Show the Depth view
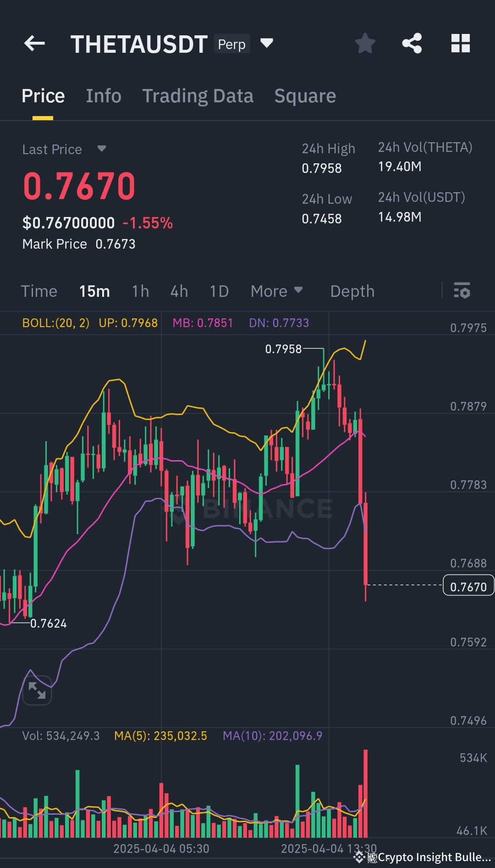 click(x=352, y=291)
